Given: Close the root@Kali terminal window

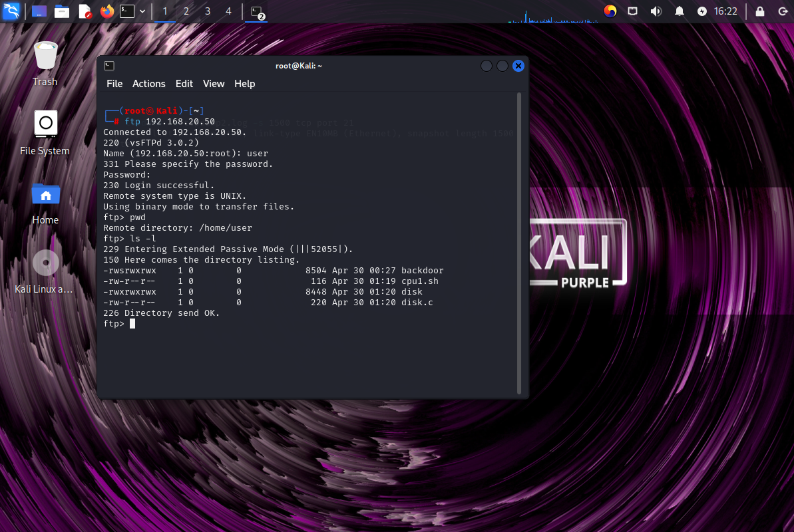Looking at the screenshot, I should click(518, 66).
